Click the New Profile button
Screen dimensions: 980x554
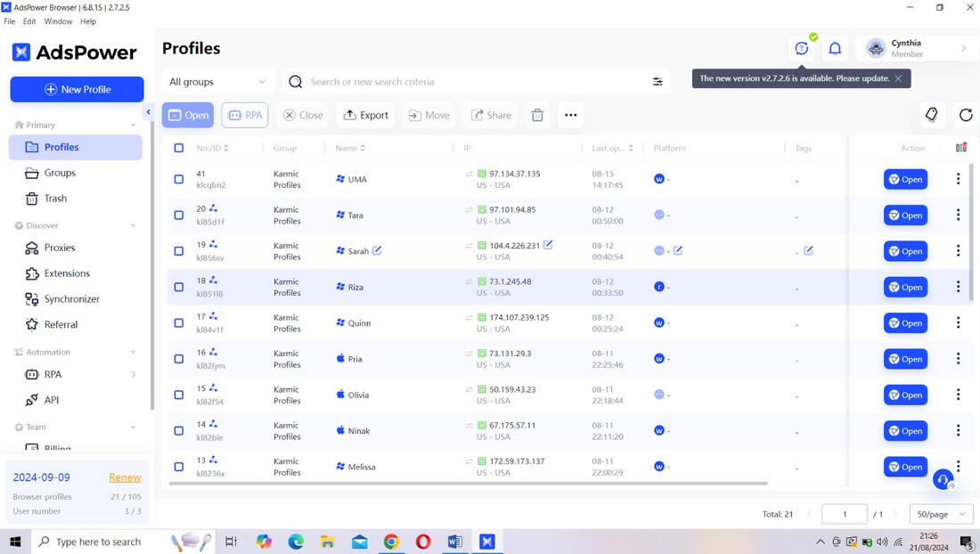tap(77, 89)
